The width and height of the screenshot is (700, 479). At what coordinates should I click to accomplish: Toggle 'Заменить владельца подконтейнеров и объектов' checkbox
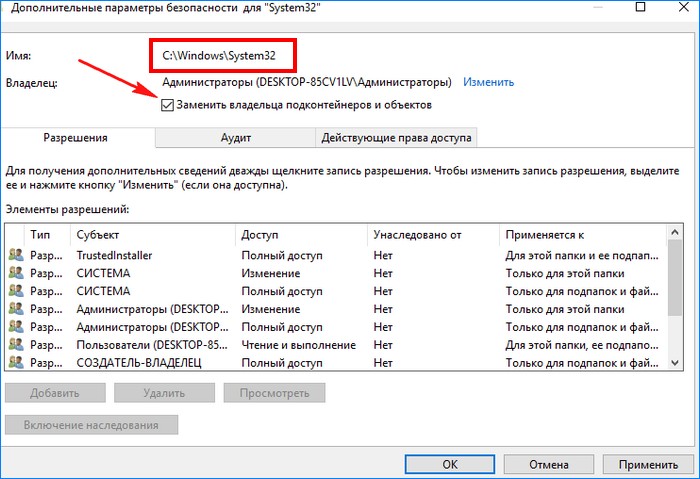pyautogui.click(x=166, y=104)
